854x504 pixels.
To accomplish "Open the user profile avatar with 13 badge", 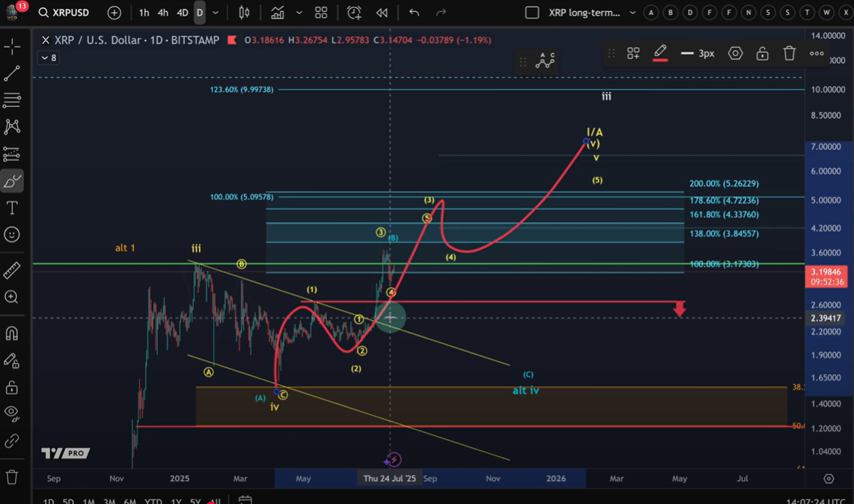I will tap(13, 11).
